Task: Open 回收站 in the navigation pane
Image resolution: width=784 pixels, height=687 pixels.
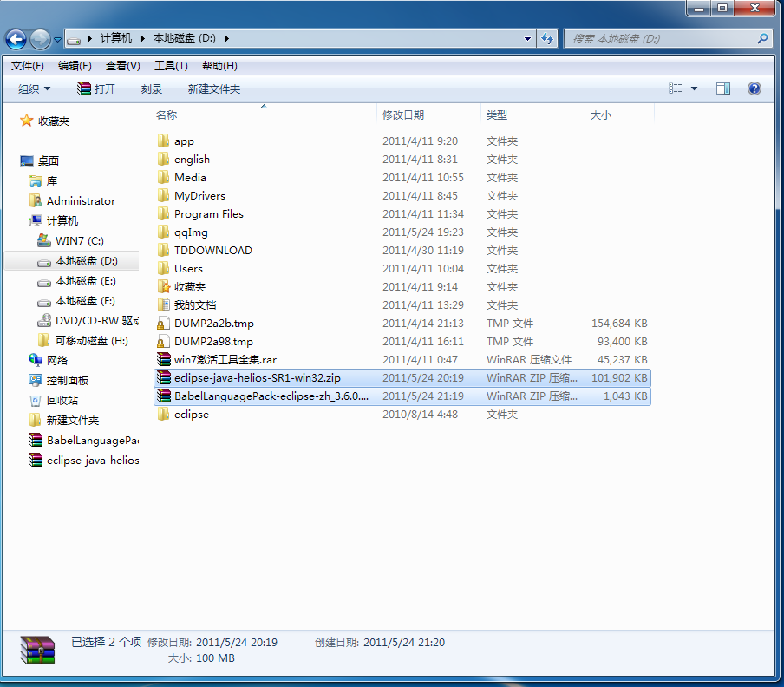Action: tap(54, 400)
